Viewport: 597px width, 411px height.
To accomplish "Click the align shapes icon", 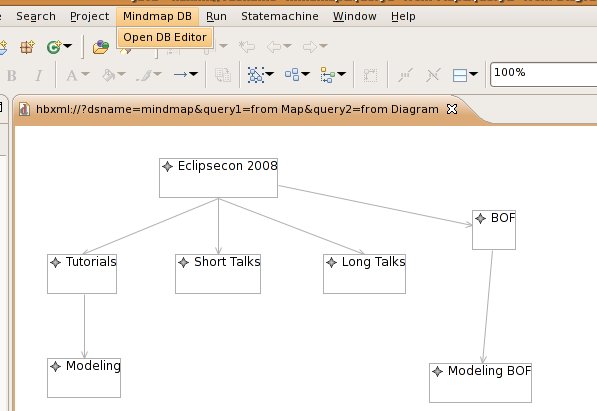I will coord(327,75).
